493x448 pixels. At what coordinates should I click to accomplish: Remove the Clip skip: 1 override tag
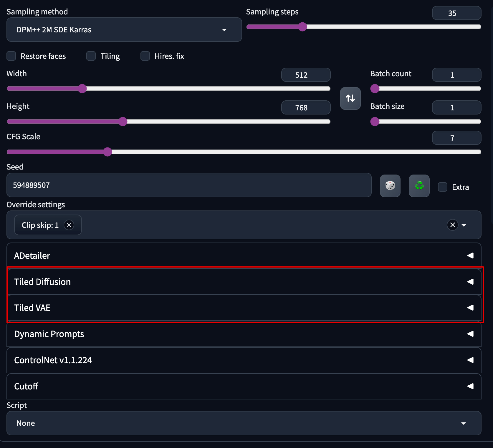[69, 225]
